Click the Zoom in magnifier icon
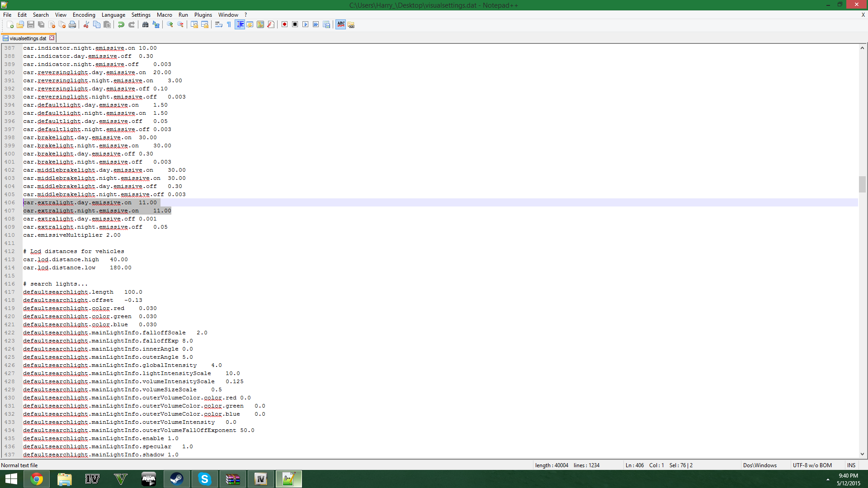 (170, 24)
